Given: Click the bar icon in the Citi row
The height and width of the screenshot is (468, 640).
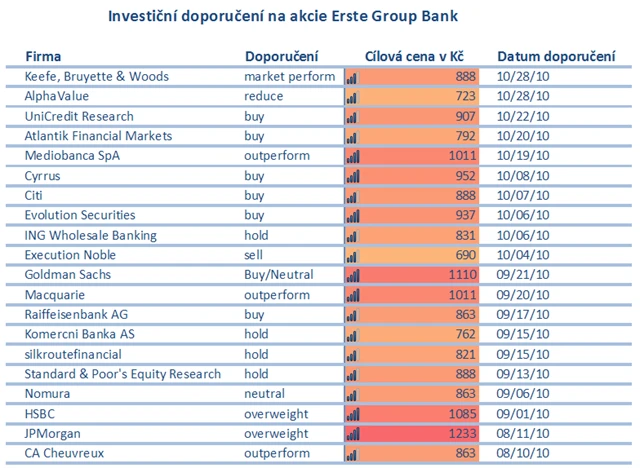Looking at the screenshot, I should (x=351, y=196).
